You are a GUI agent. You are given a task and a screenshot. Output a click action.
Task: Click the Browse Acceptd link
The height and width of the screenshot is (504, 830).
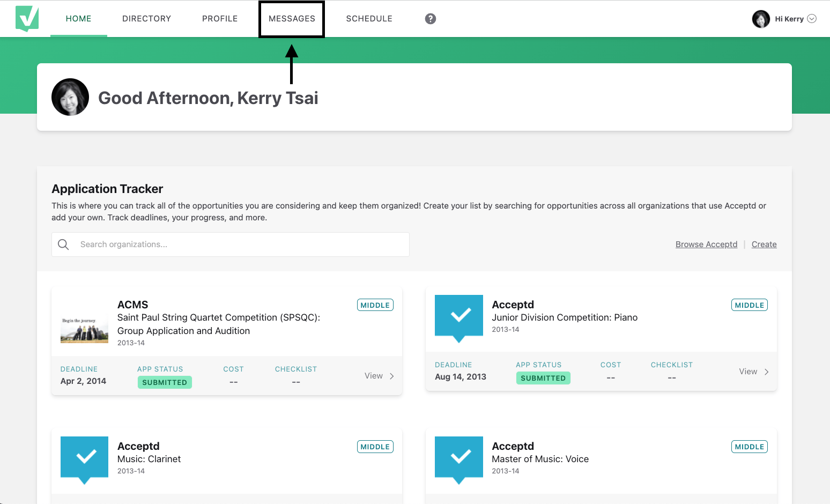click(707, 244)
